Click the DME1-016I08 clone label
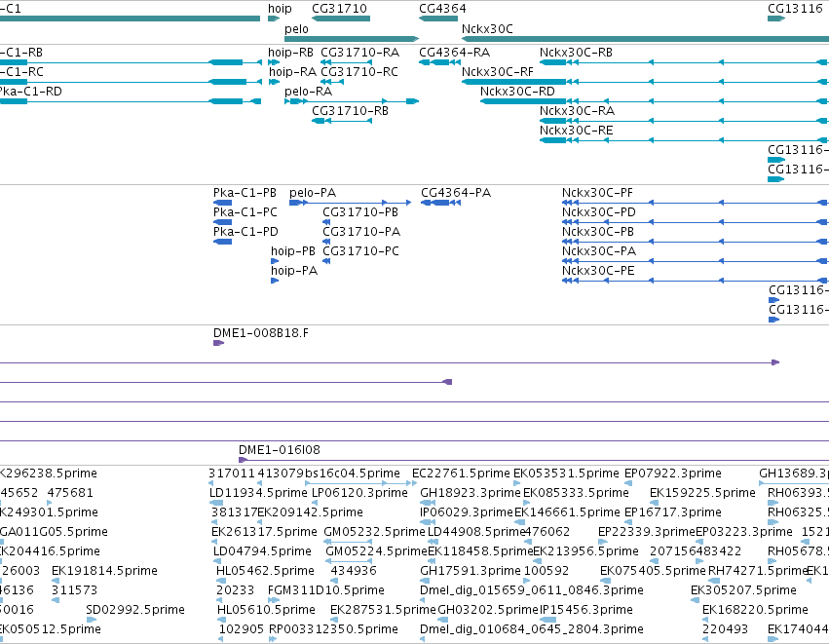The image size is (829, 644). [280, 450]
